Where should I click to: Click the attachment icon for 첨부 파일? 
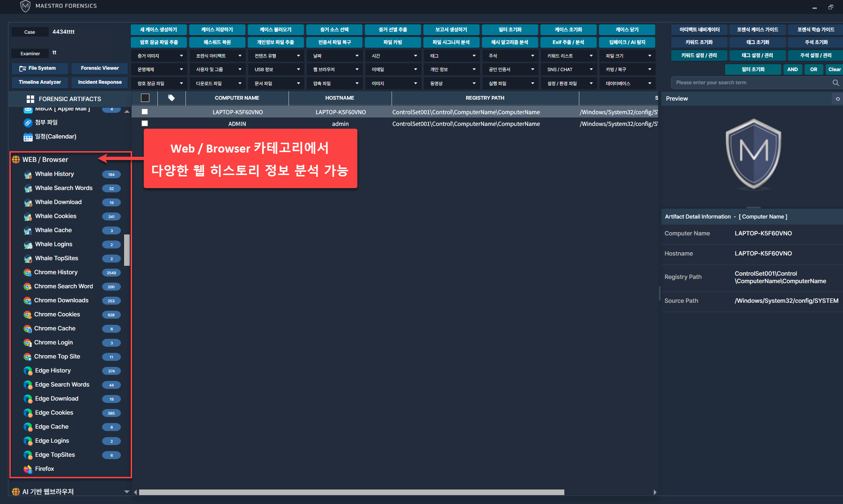coord(28,123)
